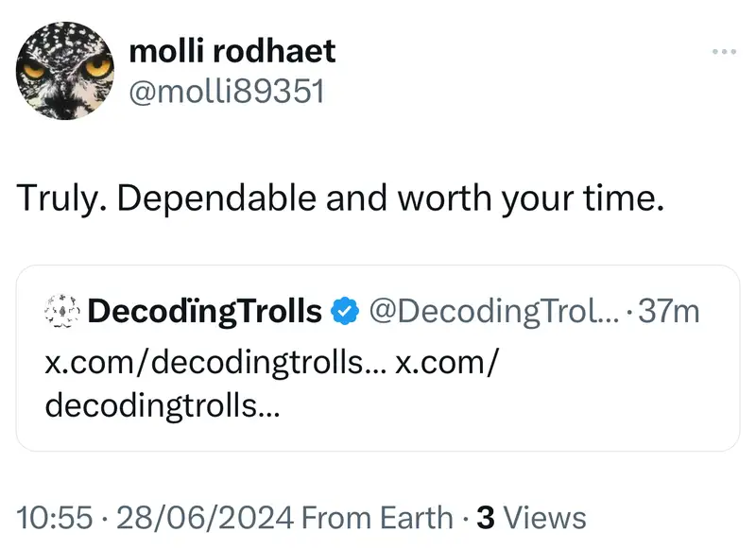Click the 10:55 post time
The height and width of the screenshot is (549, 756).
pyautogui.click(x=55, y=517)
